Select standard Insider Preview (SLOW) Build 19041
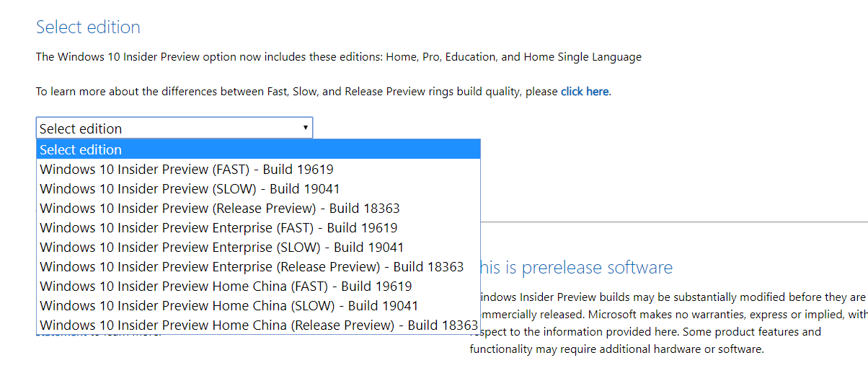The height and width of the screenshot is (376, 868). (190, 189)
